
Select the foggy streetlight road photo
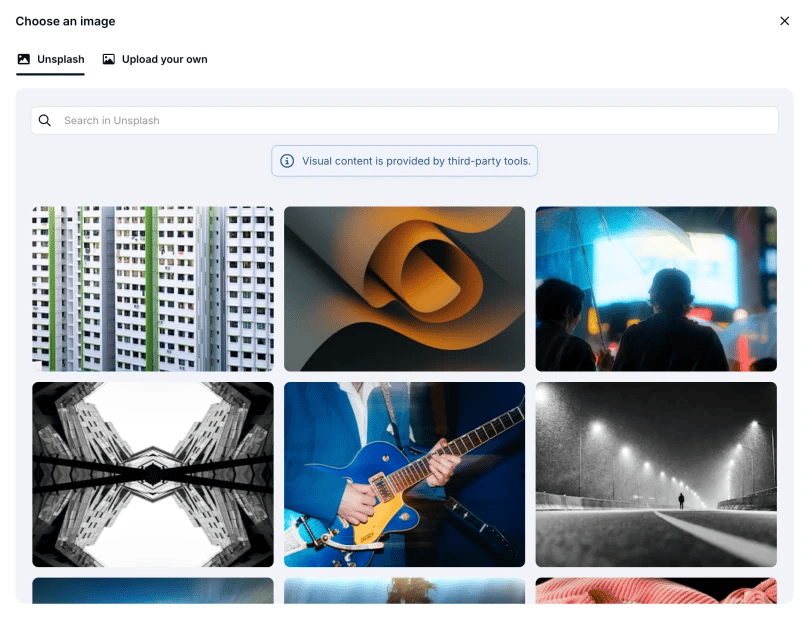tap(656, 472)
